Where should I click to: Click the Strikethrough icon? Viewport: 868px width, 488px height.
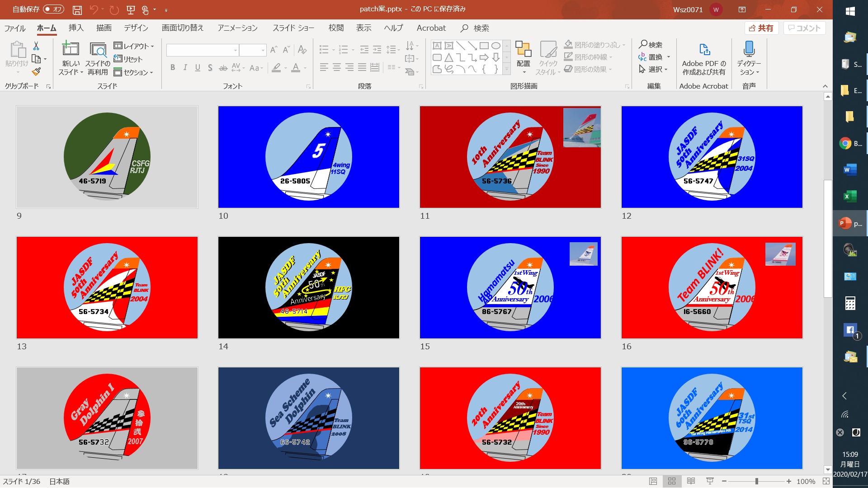pos(223,68)
